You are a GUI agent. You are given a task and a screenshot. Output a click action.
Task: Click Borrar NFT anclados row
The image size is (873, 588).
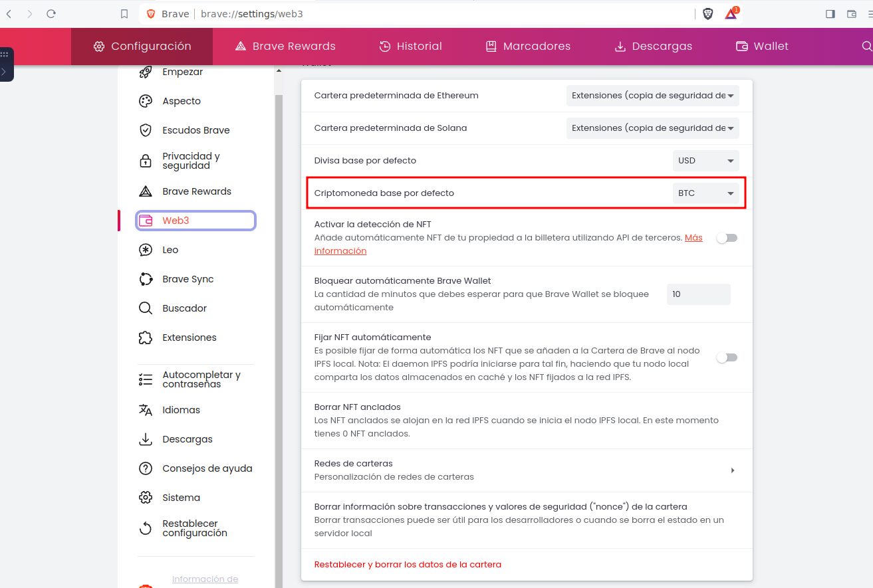pos(527,421)
